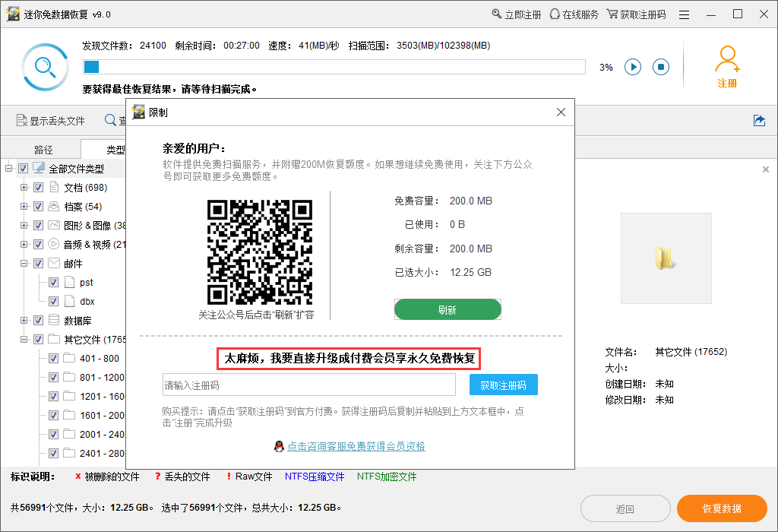Image resolution: width=778 pixels, height=532 pixels.
Task: Click the dbx file icon
Action: point(69,301)
